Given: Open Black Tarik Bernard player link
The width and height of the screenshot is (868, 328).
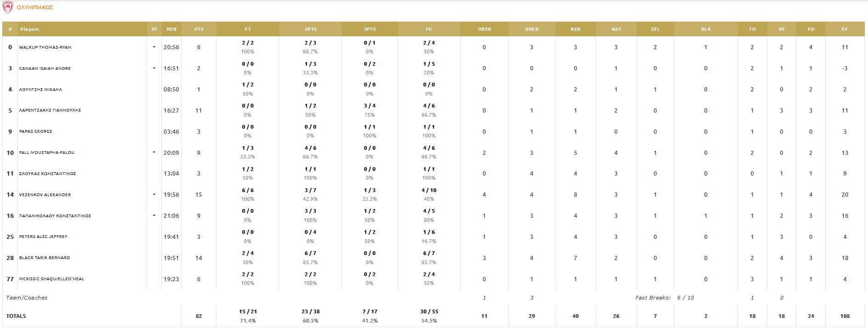Looking at the screenshot, I should pyautogui.click(x=44, y=258).
